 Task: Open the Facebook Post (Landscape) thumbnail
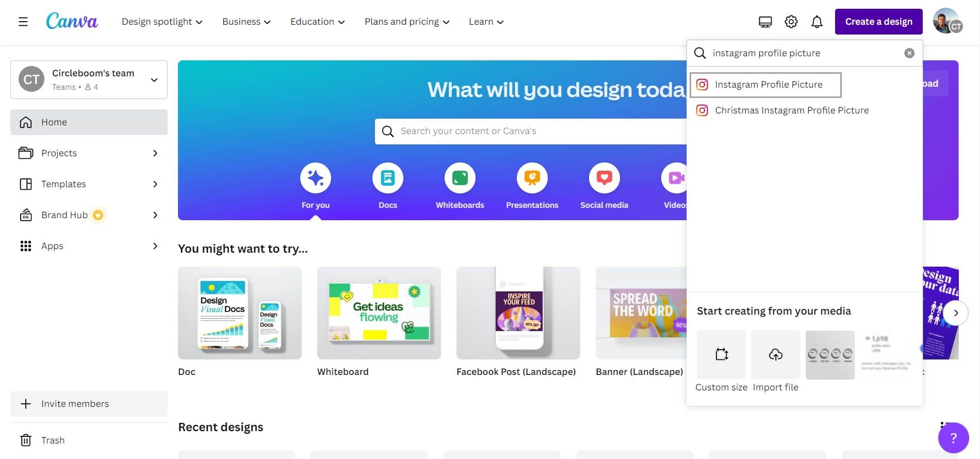coord(518,313)
